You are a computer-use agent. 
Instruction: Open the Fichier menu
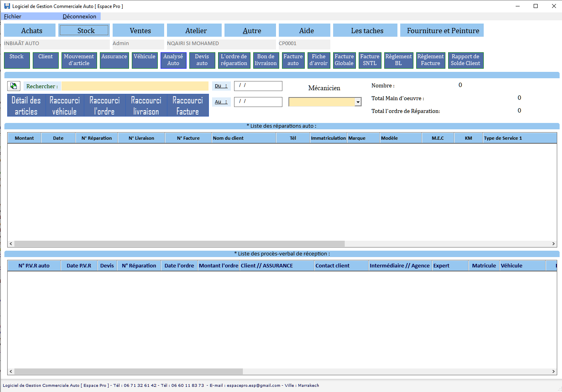pyautogui.click(x=13, y=16)
